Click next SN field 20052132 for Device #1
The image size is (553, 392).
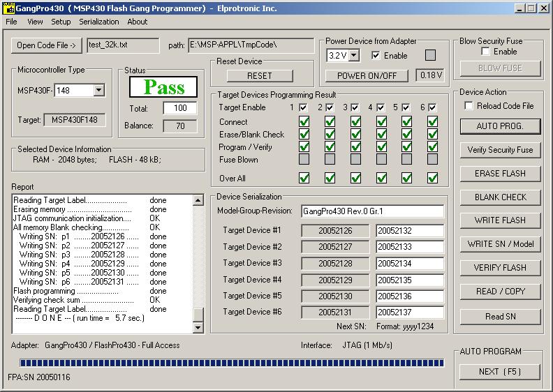410,231
